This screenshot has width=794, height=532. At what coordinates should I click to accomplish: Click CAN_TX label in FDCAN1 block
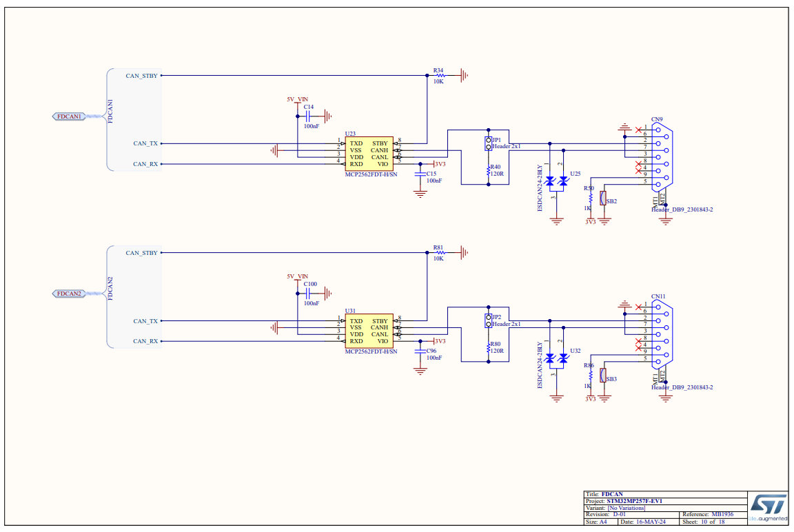(145, 144)
